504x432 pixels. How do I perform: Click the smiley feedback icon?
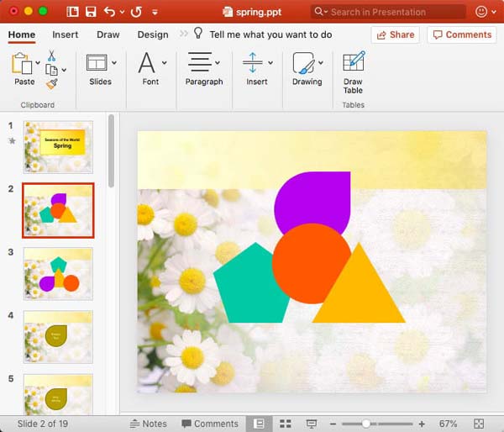point(481,12)
